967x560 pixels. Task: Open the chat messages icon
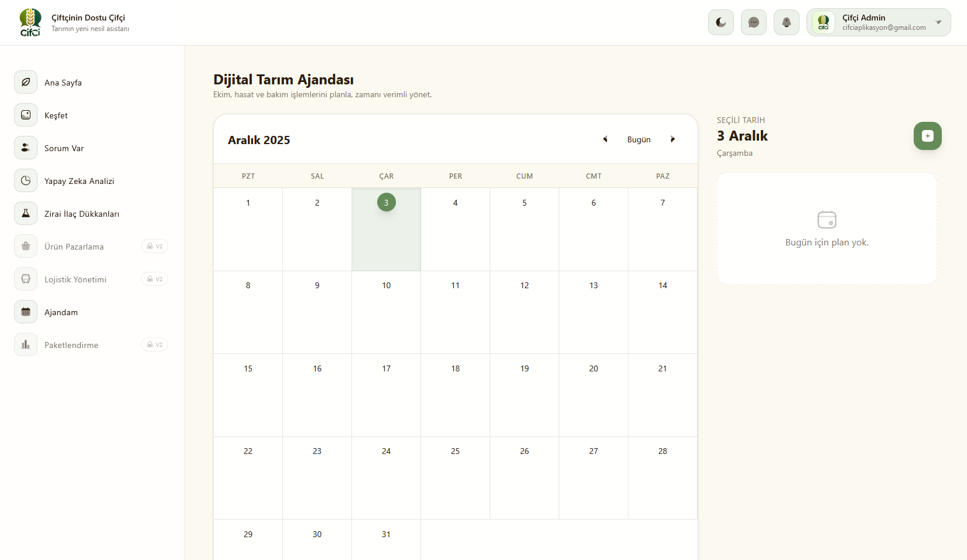753,22
